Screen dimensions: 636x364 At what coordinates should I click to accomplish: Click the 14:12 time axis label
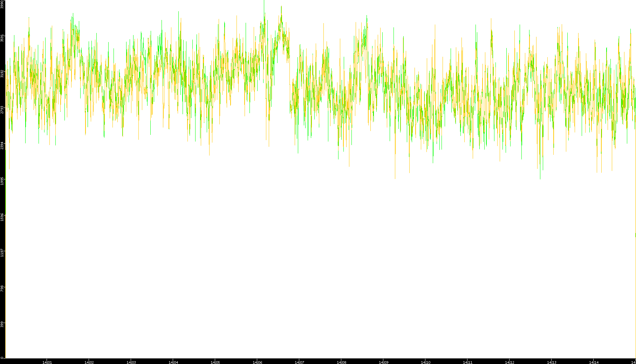[510, 362]
